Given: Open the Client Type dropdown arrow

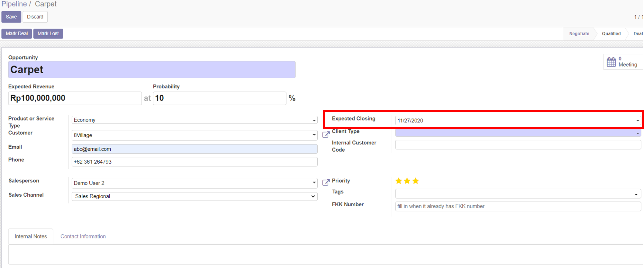Looking at the screenshot, I should 638,133.
